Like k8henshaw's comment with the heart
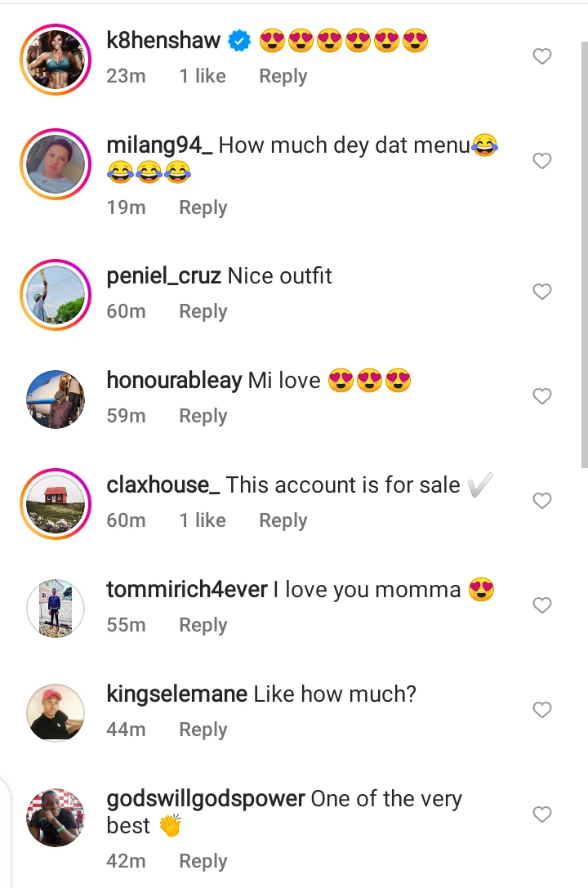This screenshot has height=888, width=588. [x=542, y=56]
